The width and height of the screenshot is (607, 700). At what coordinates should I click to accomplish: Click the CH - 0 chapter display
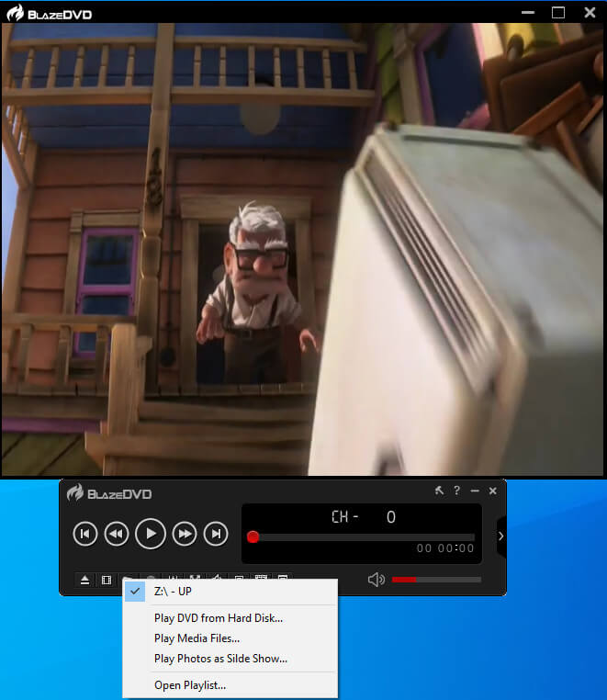(x=364, y=517)
